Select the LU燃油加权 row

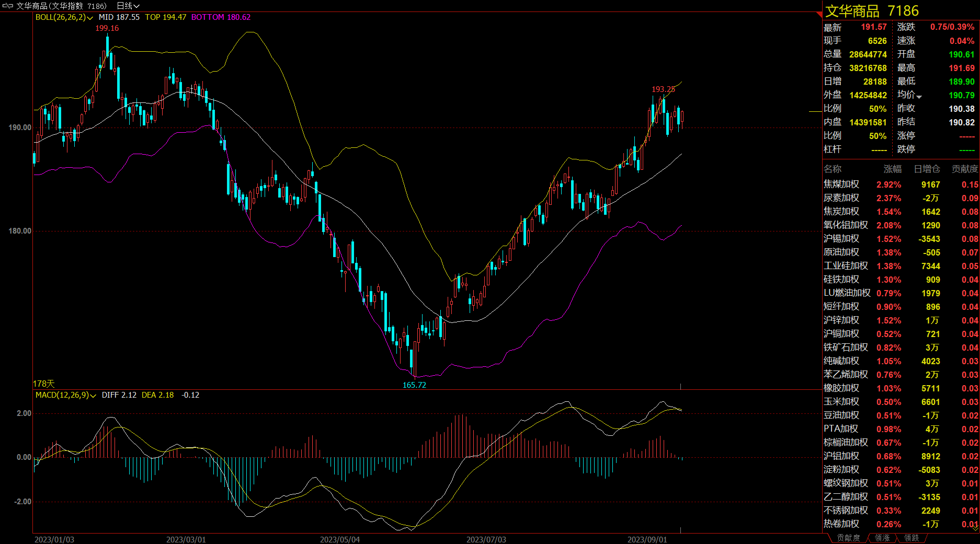click(901, 293)
